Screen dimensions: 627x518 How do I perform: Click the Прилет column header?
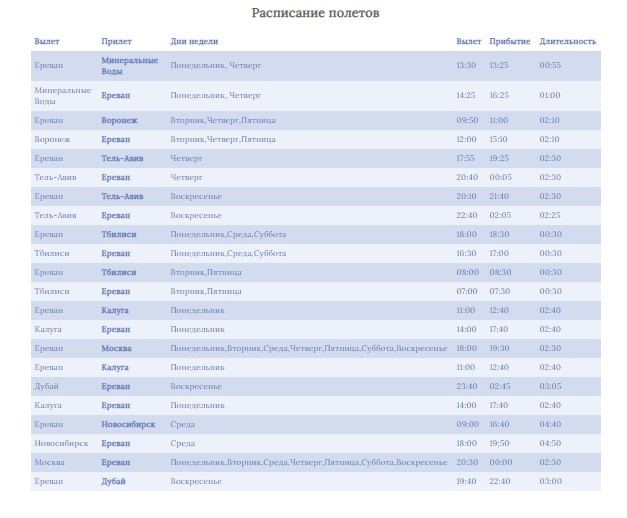pyautogui.click(x=116, y=41)
